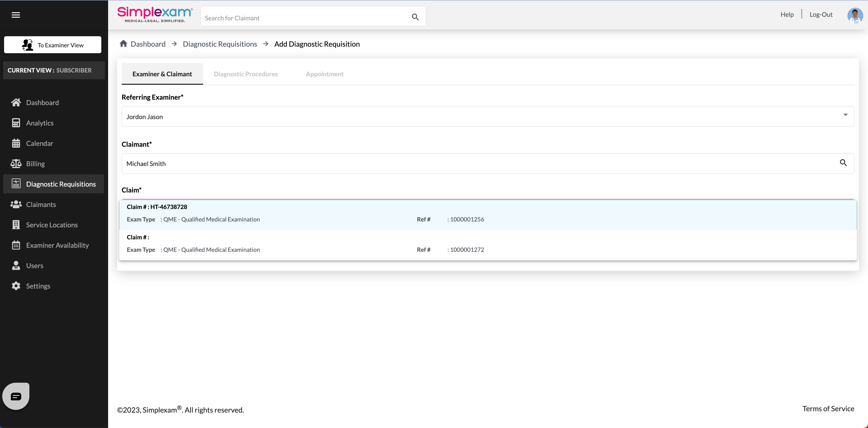This screenshot has width=868, height=428.
Task: Click home icon in breadcrumb
Action: click(123, 44)
